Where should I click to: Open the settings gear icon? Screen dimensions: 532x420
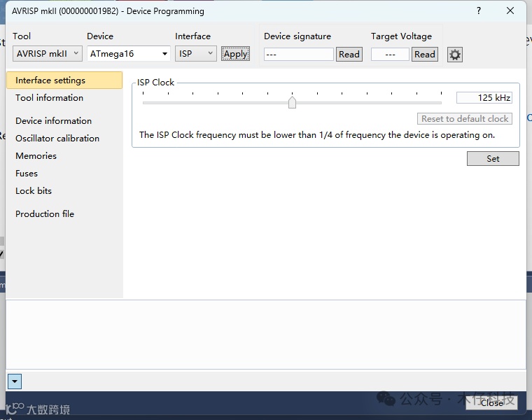pos(454,55)
